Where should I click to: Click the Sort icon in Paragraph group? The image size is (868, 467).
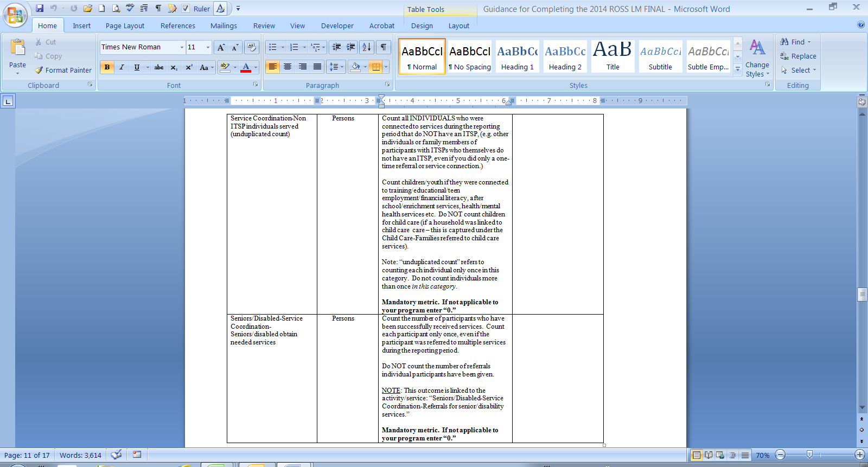click(x=367, y=47)
